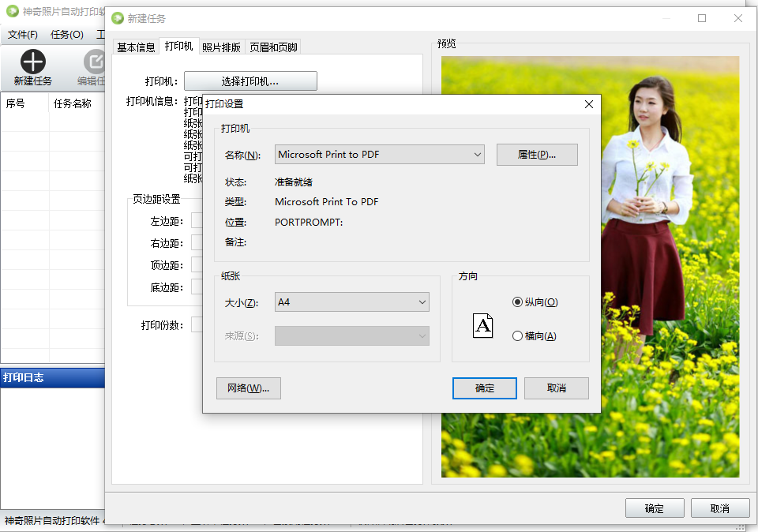Screen dimensions: 758x532
Task: Click the 右边距 label
Action: pos(167,243)
